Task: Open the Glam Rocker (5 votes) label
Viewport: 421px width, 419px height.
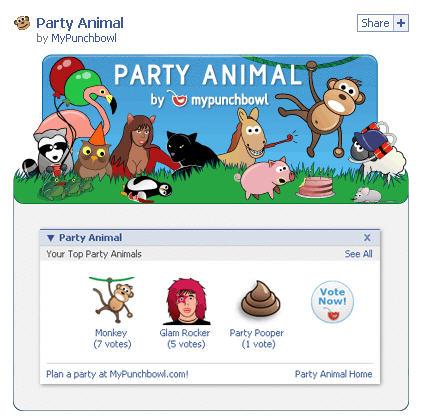Action: [185, 338]
